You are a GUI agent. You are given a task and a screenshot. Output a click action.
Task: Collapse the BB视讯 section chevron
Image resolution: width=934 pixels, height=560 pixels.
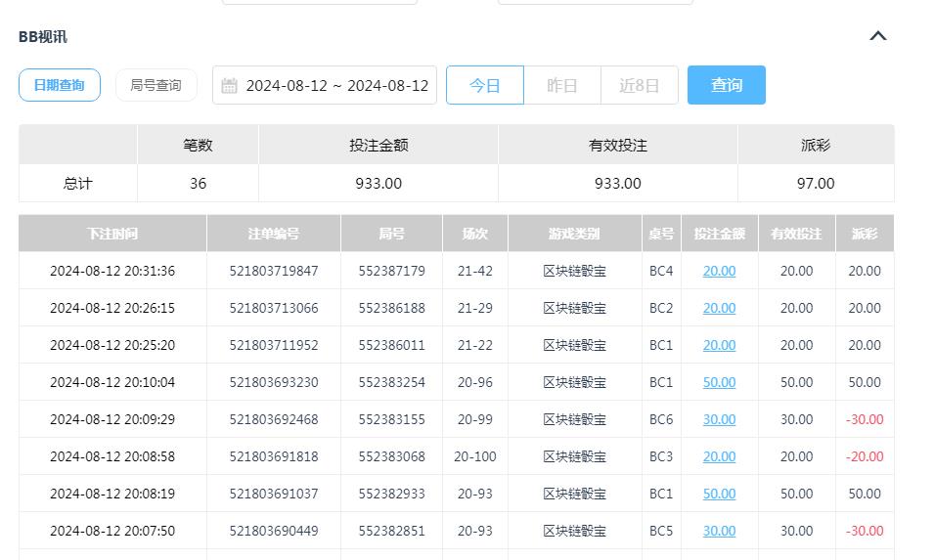(x=877, y=36)
